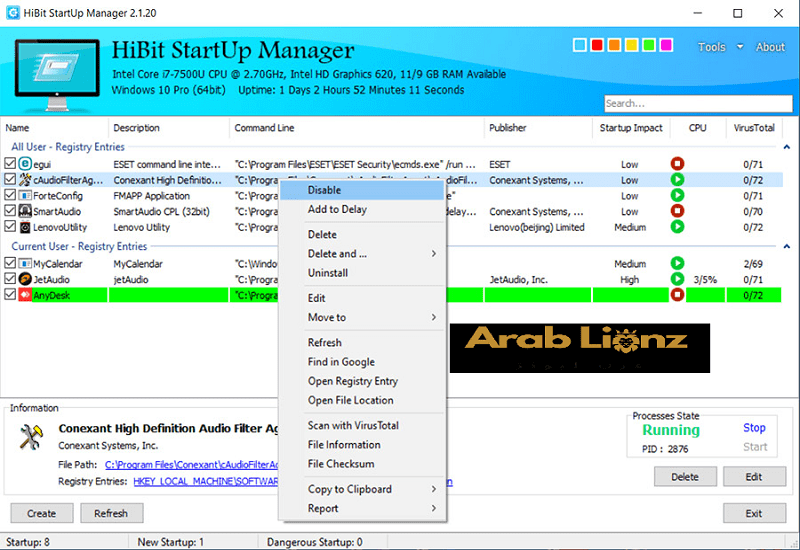Viewport: 800px width, 550px height.
Task: Select Open Registry Entry
Action: tap(362, 381)
